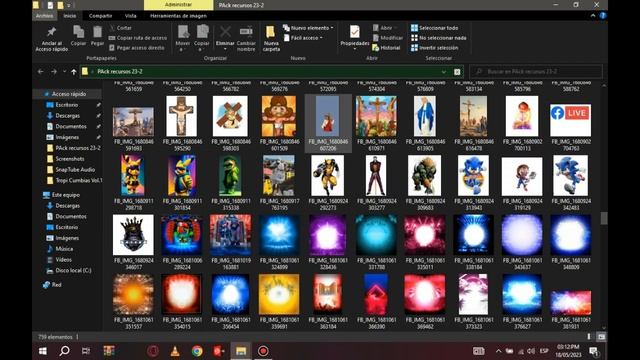Open the Copiar a dropdown in Organizar

point(202,38)
